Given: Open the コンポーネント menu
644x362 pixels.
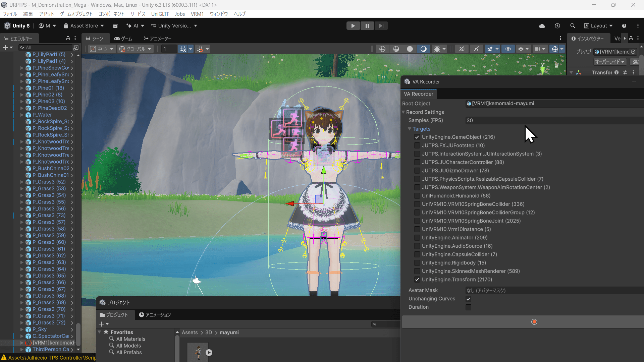Looking at the screenshot, I should coord(111,14).
